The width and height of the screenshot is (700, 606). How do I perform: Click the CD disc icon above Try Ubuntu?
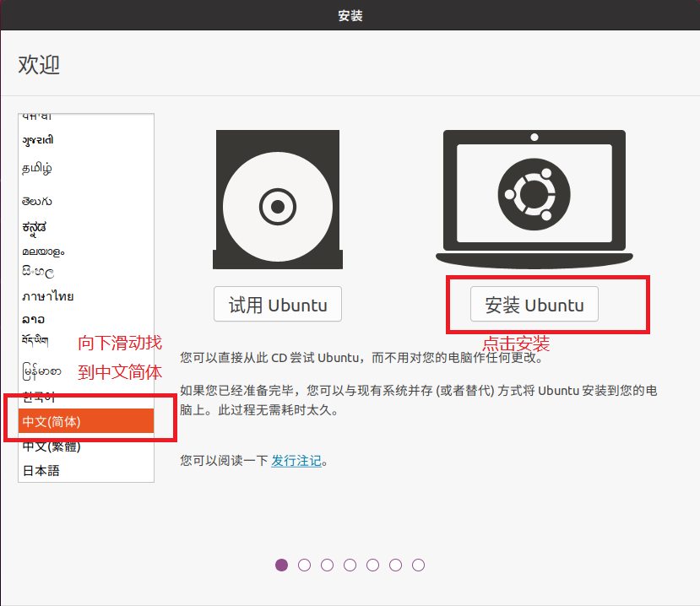click(278, 199)
